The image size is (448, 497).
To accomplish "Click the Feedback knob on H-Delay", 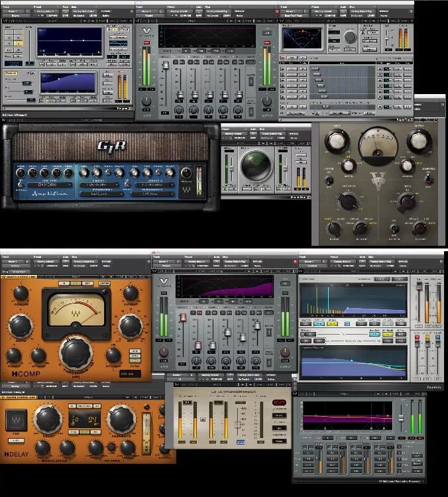I will pos(121,419).
